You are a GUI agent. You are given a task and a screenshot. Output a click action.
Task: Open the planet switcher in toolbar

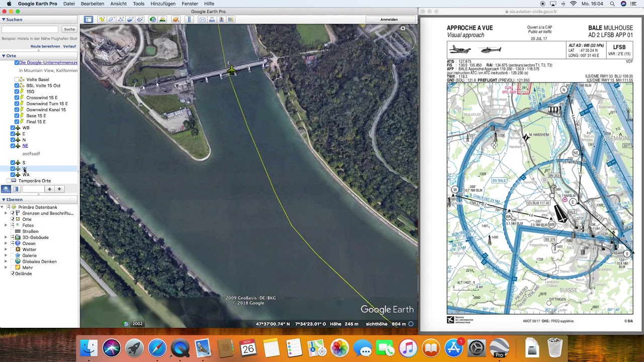coord(176,20)
